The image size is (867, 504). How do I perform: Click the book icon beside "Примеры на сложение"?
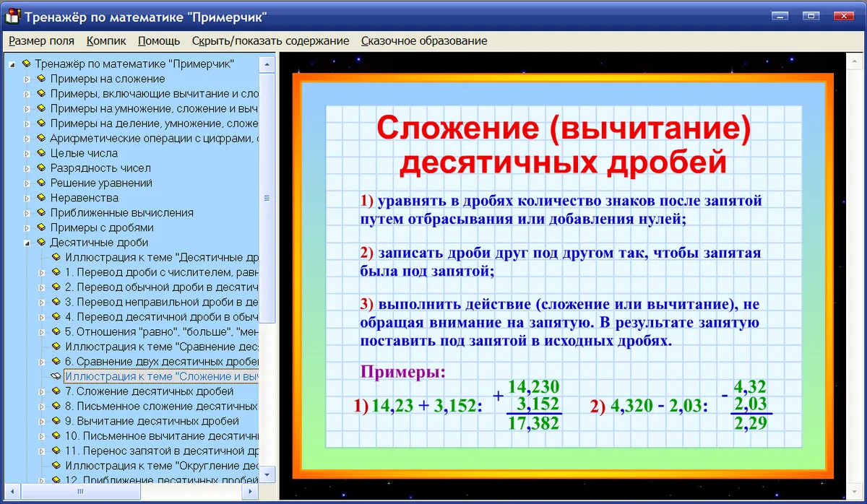40,79
